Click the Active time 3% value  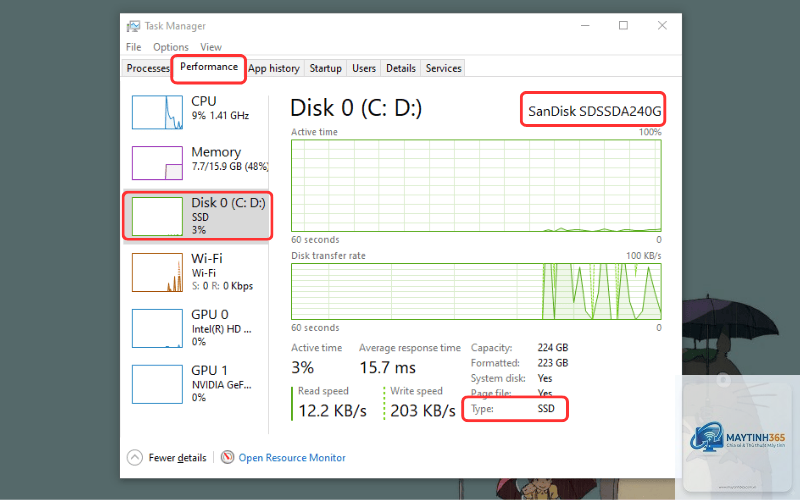[x=302, y=367]
